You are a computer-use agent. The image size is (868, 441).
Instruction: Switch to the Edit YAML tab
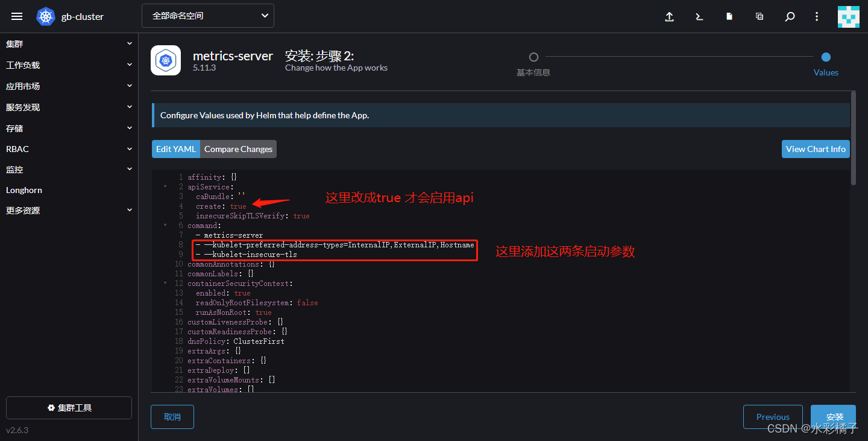(176, 149)
